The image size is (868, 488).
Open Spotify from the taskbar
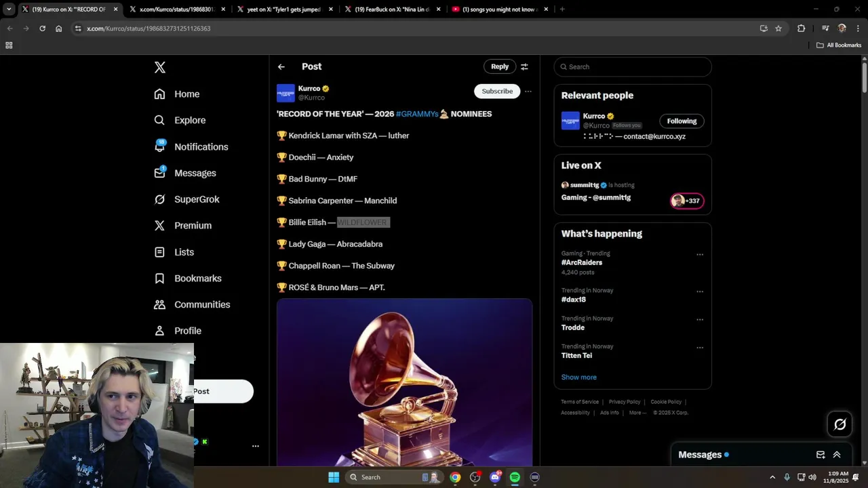[x=515, y=477]
